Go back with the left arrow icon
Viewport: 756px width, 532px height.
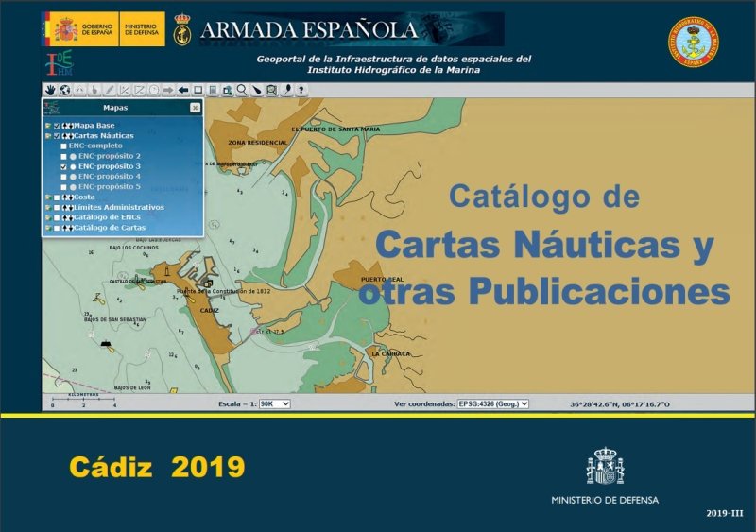tap(183, 90)
